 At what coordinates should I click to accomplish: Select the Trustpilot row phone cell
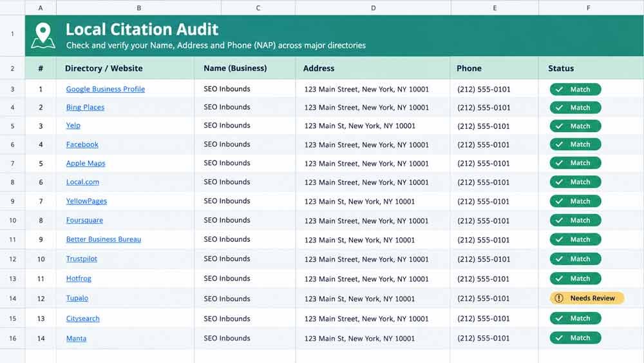pos(494,259)
